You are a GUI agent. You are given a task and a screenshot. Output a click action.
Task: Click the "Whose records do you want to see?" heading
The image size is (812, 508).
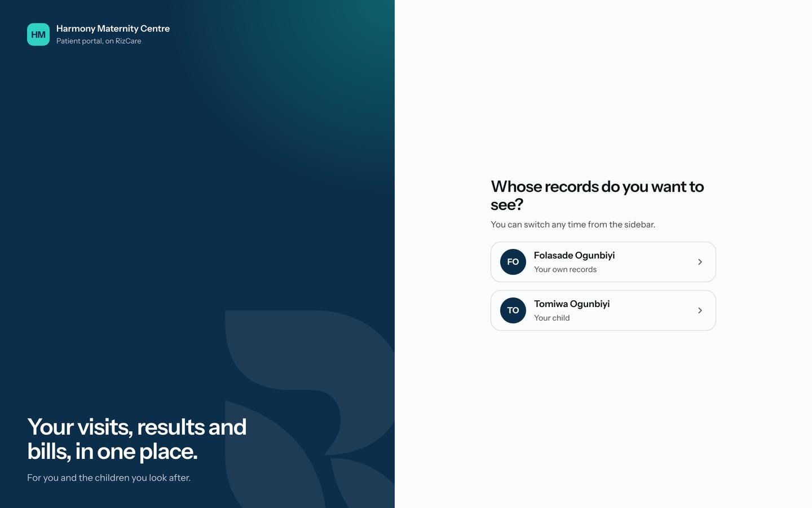597,195
